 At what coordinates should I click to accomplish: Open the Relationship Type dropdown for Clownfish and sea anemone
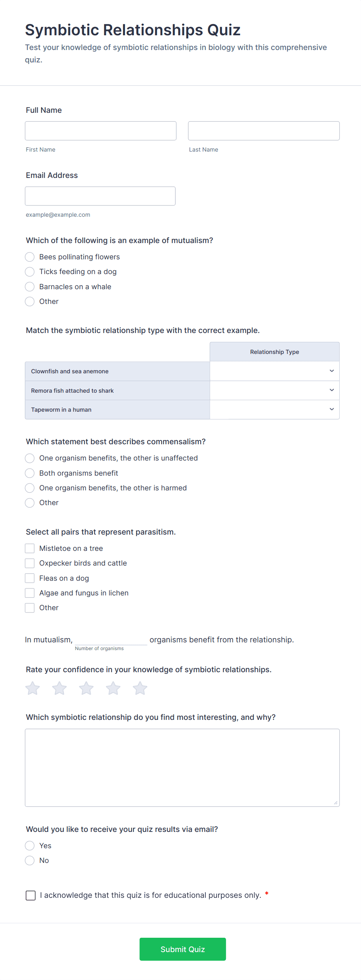pyautogui.click(x=274, y=371)
